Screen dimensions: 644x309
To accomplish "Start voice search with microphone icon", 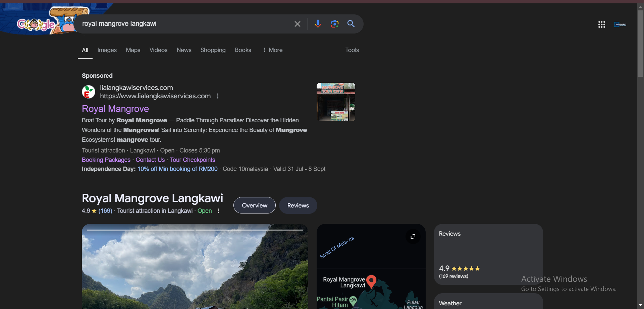I will pyautogui.click(x=318, y=24).
